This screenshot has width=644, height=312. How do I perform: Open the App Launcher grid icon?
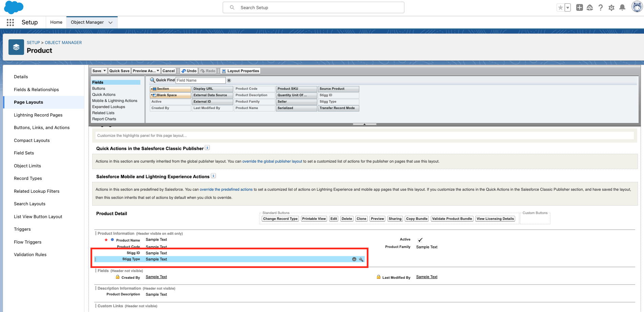10,22
